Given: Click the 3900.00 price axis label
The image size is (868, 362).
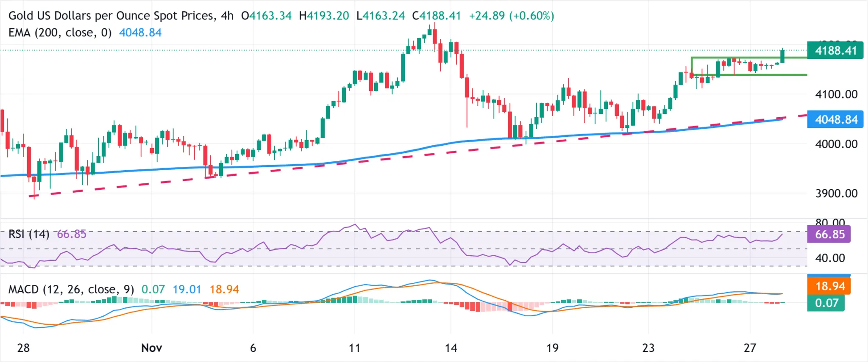Looking at the screenshot, I should click(x=836, y=193).
